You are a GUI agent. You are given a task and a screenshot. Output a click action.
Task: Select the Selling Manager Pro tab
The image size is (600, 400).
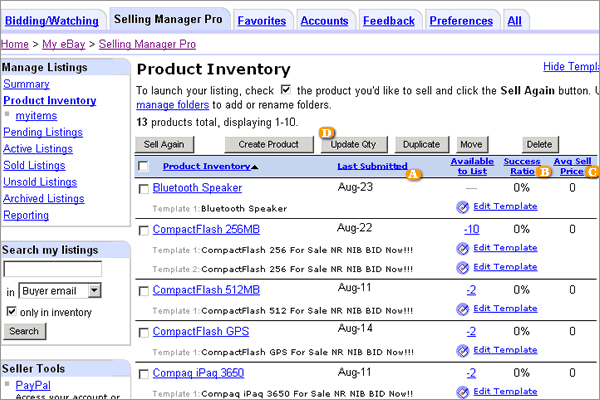pyautogui.click(x=168, y=19)
